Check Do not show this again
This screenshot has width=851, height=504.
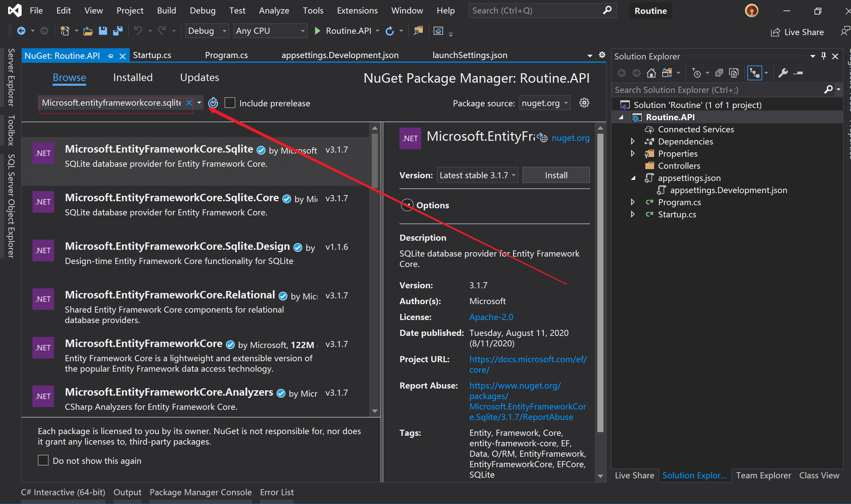(43, 460)
